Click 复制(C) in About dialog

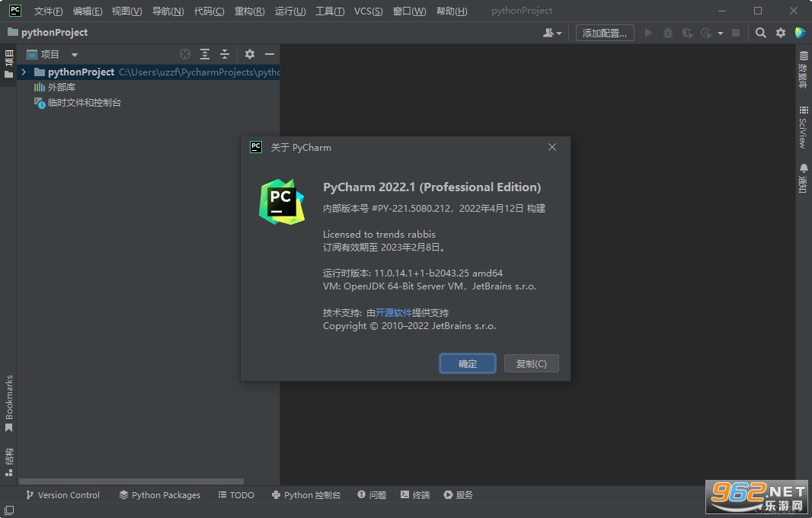pyautogui.click(x=532, y=363)
